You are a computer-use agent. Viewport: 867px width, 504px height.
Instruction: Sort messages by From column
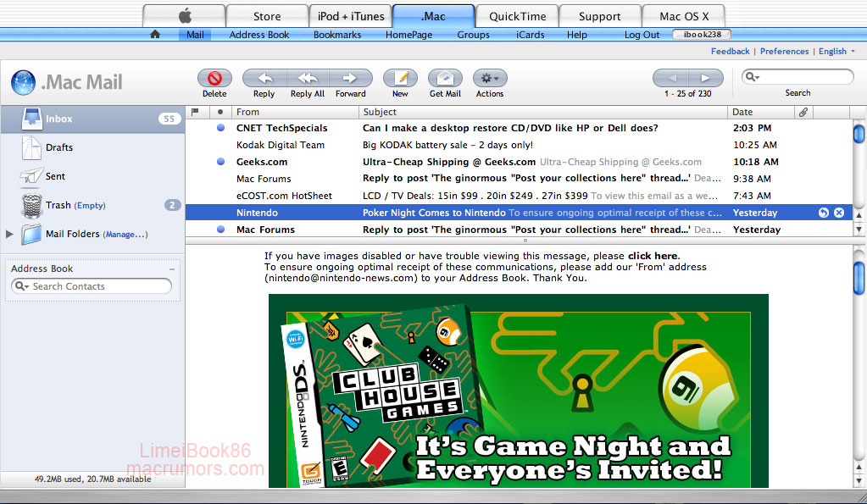295,112
